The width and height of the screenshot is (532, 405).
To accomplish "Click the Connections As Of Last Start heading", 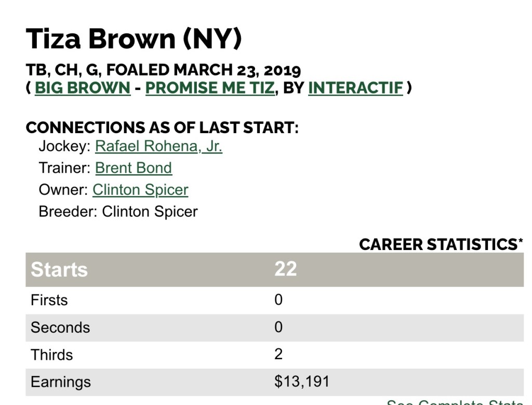I will coord(162,127).
